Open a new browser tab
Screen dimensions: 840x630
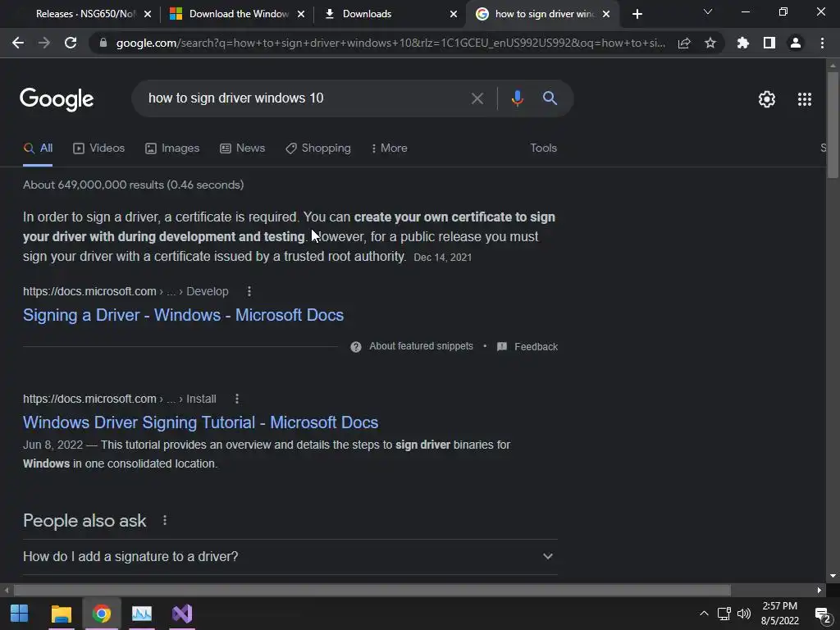(x=637, y=14)
